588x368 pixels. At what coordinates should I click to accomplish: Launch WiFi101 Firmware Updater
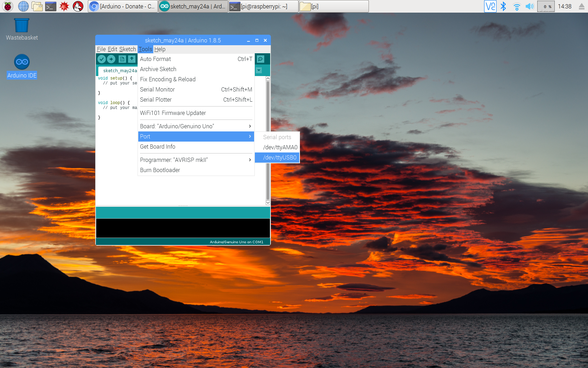196,113
